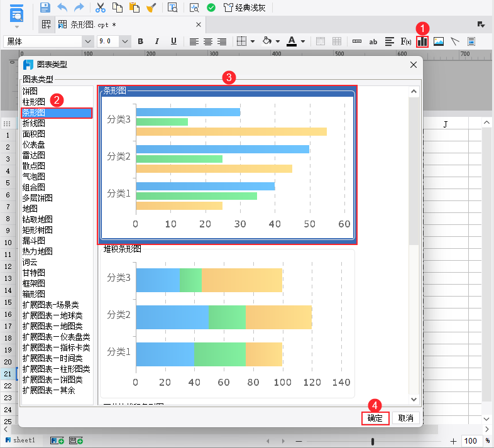Viewport: 494px width, 448px height.
Task: Toggle underline formatting
Action: 173,41
